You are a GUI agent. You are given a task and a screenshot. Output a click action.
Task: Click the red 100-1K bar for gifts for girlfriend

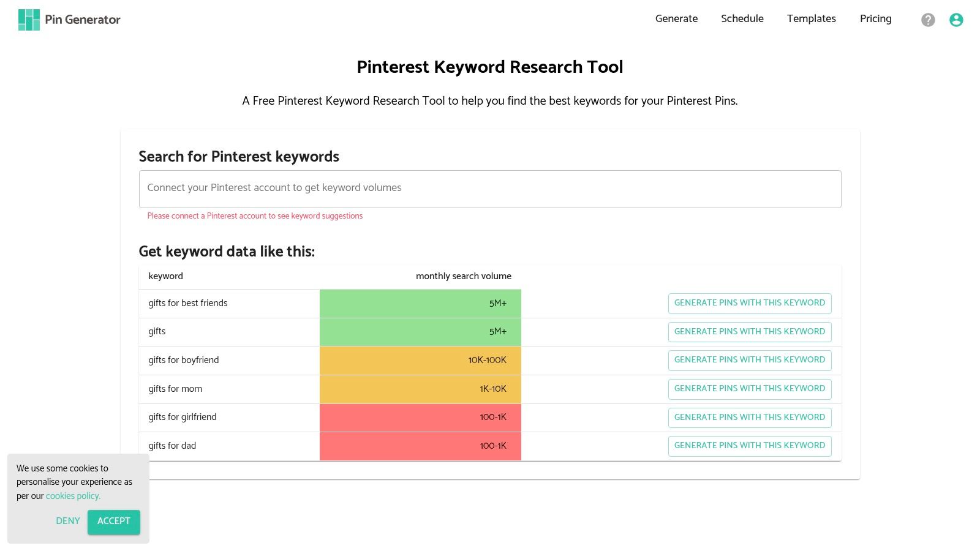[x=420, y=417]
